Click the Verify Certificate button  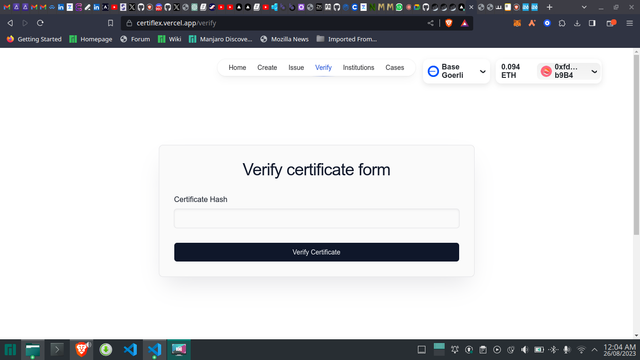coord(316,252)
